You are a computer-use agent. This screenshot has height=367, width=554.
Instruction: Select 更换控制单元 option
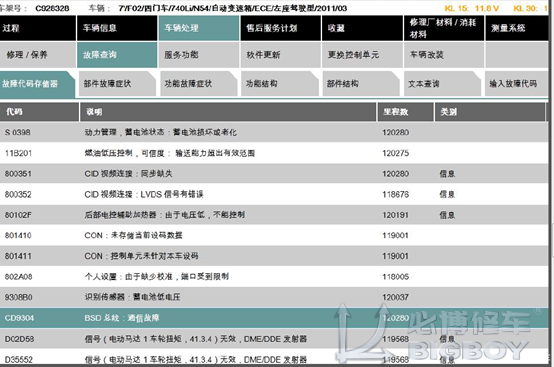coord(362,55)
